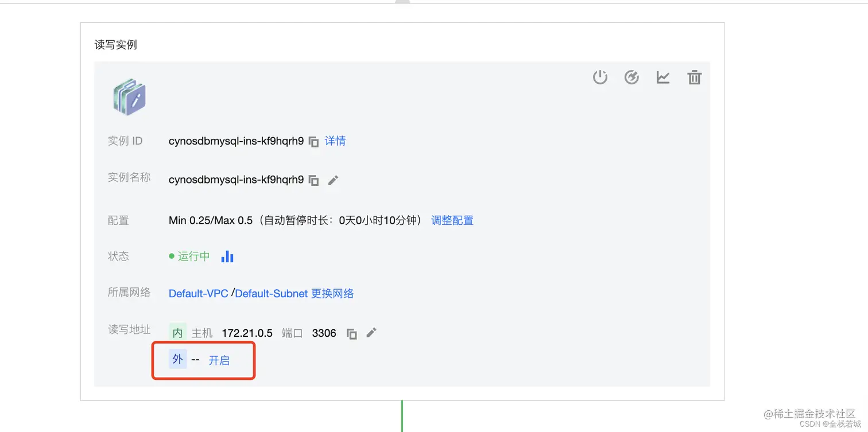Click the instance maintenance wrench icon
The image size is (868, 432).
pyautogui.click(x=631, y=77)
